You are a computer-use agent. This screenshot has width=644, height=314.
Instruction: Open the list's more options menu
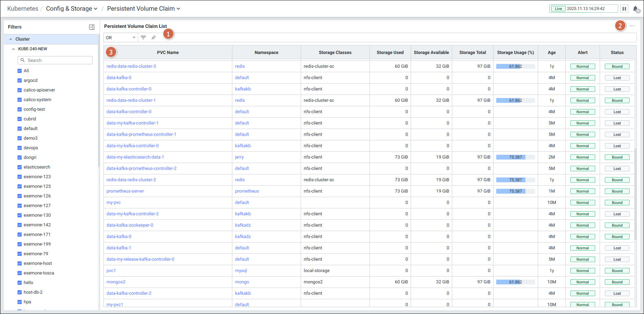click(x=632, y=26)
